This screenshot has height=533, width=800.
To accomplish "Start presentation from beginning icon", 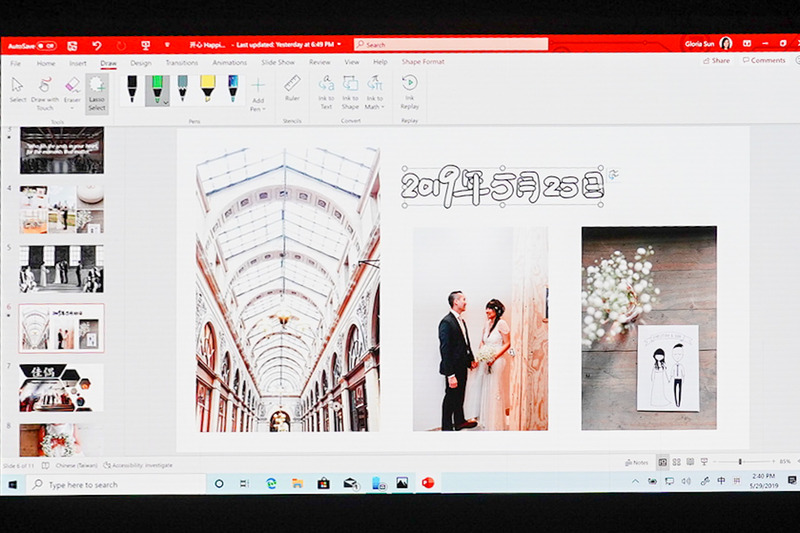I will click(145, 46).
